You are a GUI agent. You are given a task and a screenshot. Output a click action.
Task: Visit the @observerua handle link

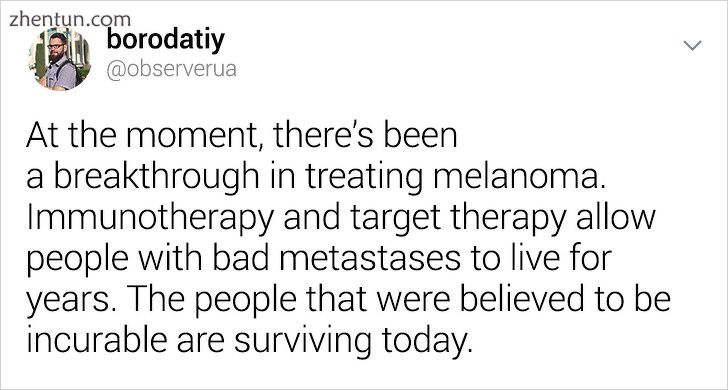click(x=171, y=70)
